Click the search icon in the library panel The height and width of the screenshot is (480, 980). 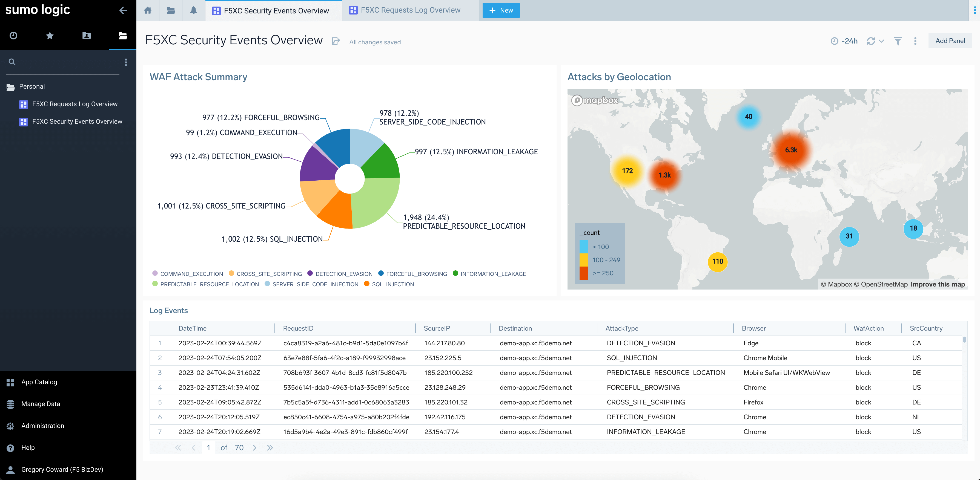[x=12, y=62]
